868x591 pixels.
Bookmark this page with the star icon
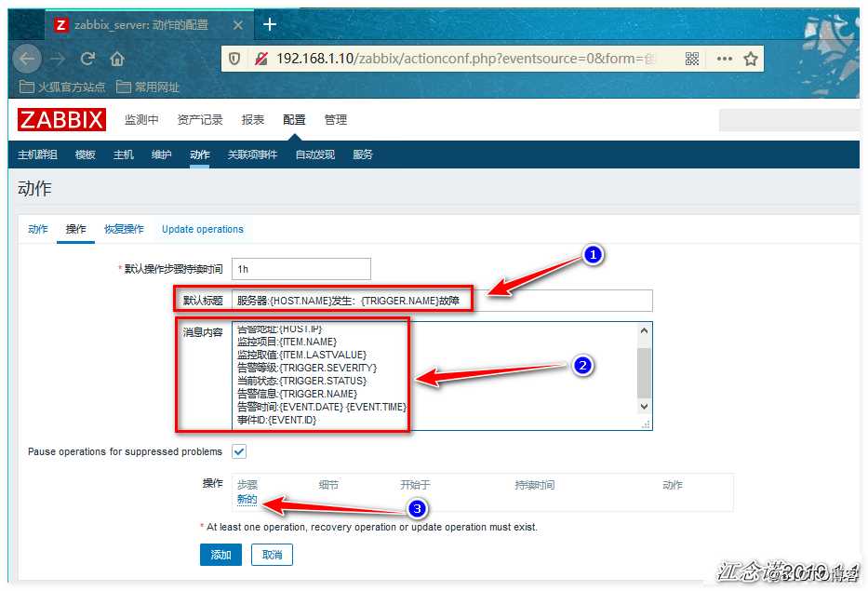(x=751, y=59)
